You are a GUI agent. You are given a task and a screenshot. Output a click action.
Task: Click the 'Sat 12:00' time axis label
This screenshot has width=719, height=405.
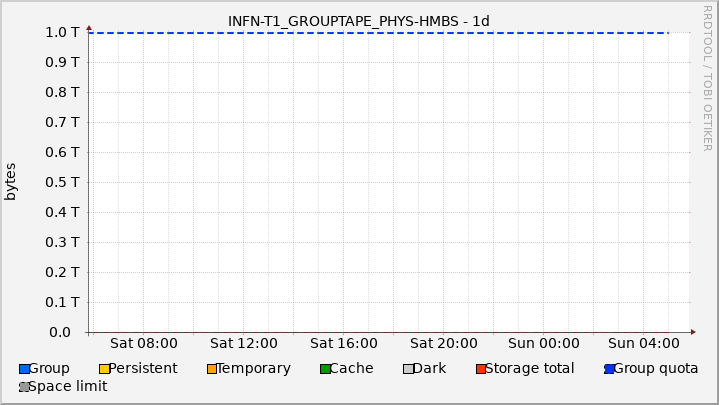[244, 342]
